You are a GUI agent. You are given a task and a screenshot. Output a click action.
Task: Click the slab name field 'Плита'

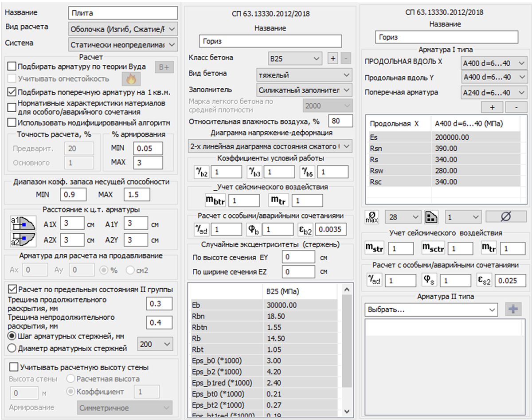click(123, 13)
